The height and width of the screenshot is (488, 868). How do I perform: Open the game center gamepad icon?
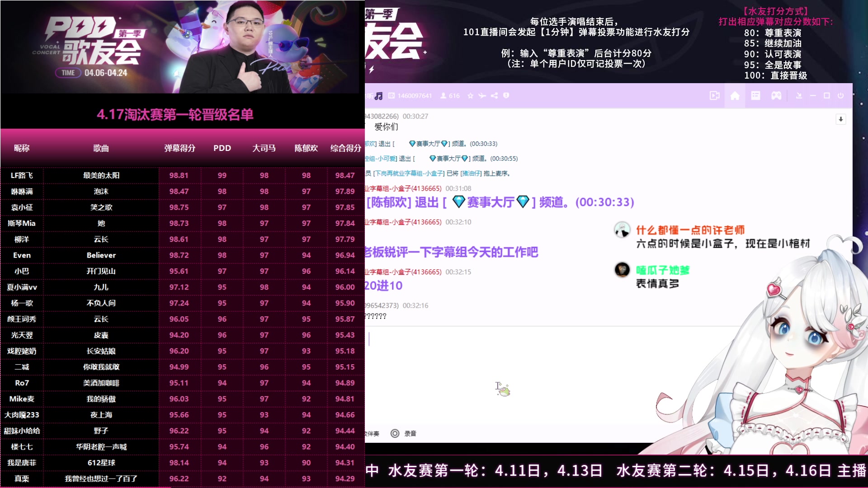point(777,96)
